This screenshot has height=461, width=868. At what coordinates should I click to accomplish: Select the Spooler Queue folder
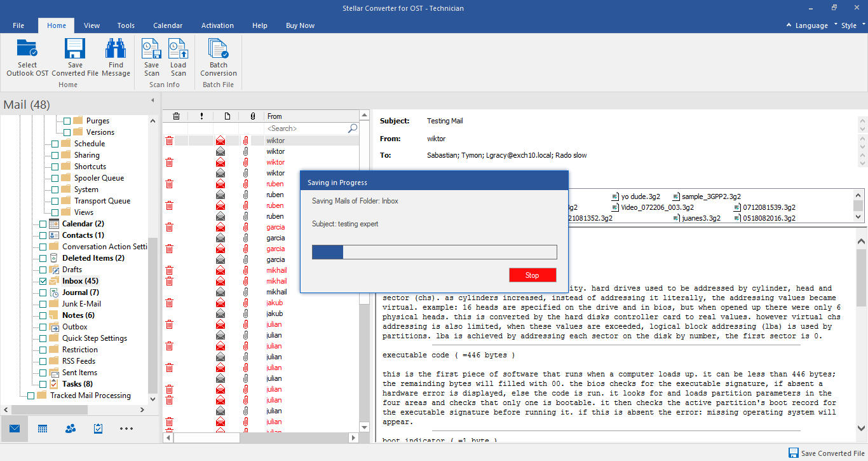tap(99, 178)
